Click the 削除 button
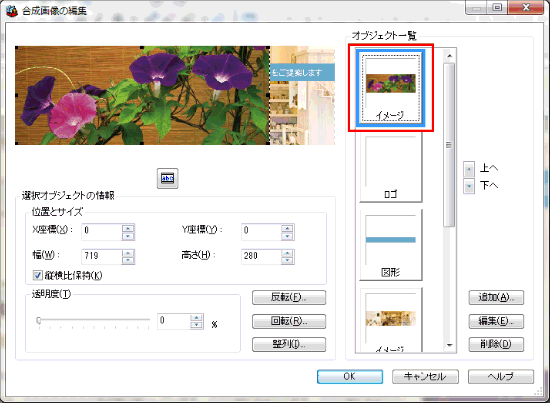Viewport: 550px width, 403px height. click(x=496, y=344)
